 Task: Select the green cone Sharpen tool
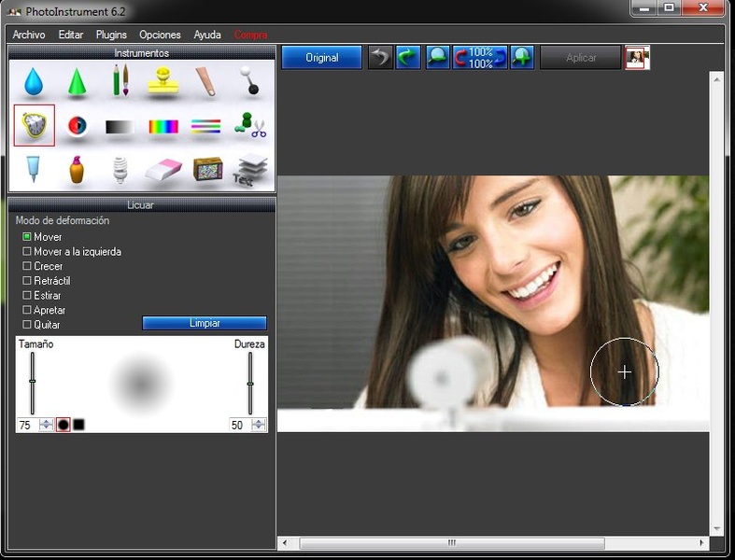pos(77,82)
